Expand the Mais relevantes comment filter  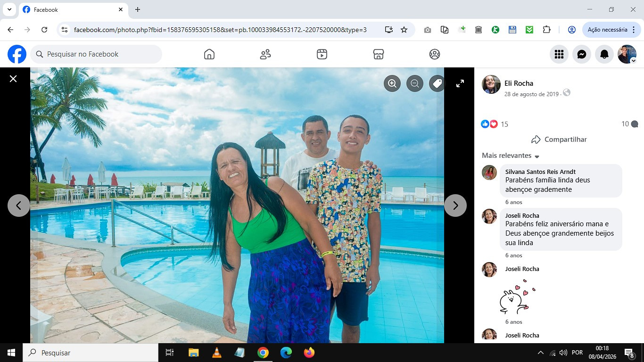click(x=511, y=156)
